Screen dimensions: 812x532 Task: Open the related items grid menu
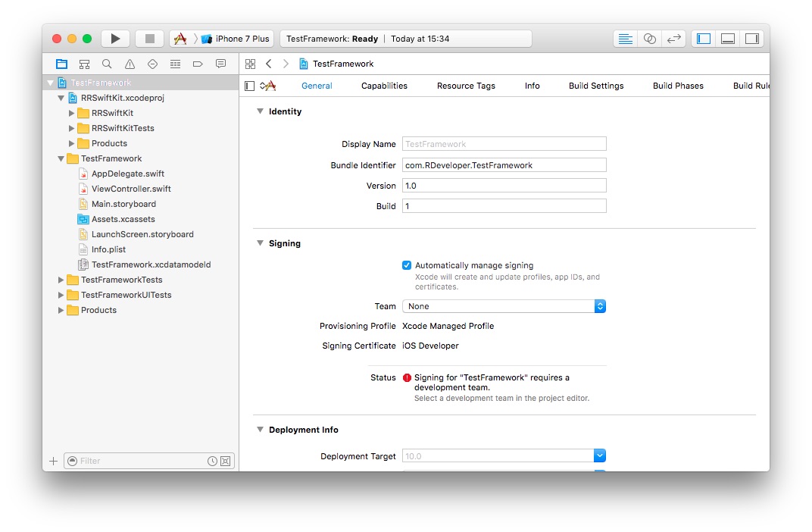point(250,64)
